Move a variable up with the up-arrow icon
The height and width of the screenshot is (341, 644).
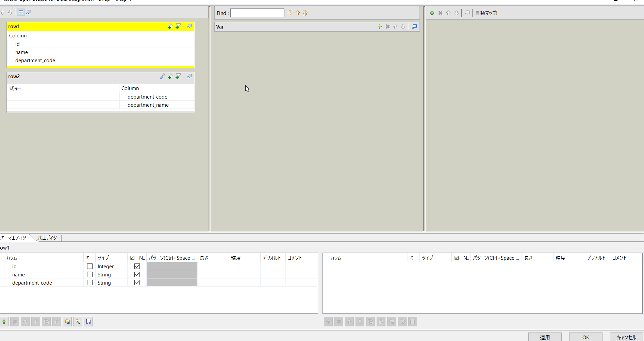[x=395, y=27]
